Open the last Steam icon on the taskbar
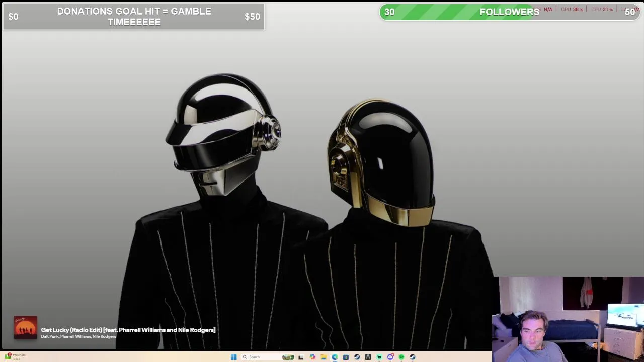 [413, 357]
